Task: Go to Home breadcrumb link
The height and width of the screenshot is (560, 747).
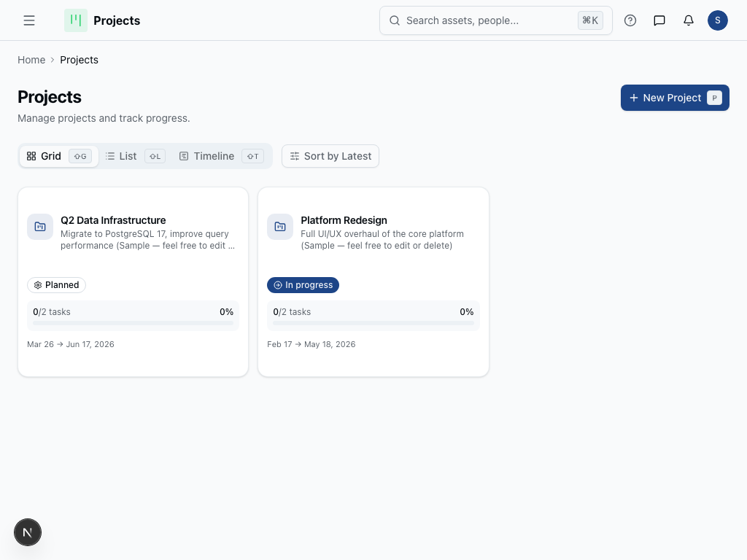Action: click(x=31, y=60)
